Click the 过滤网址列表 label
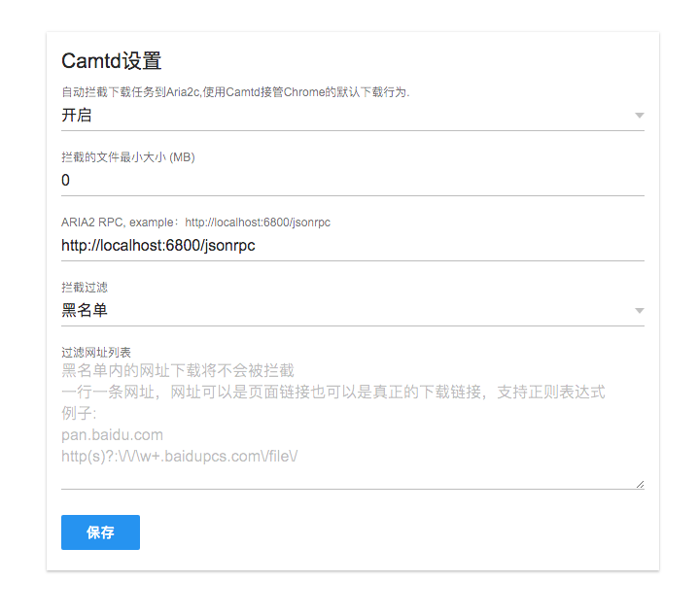This screenshot has height=616, width=698. click(x=96, y=353)
